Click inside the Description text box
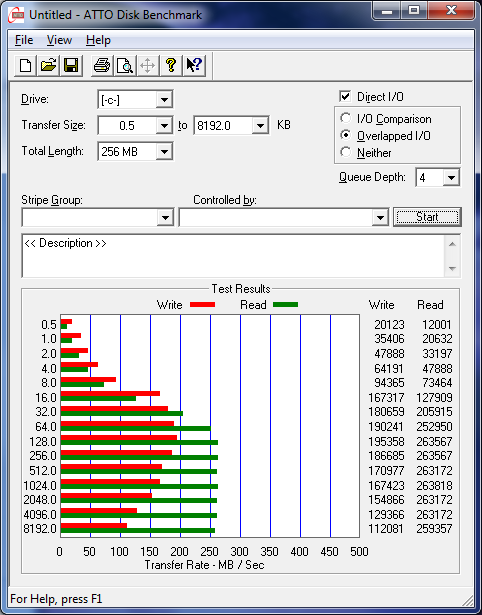 (233, 256)
